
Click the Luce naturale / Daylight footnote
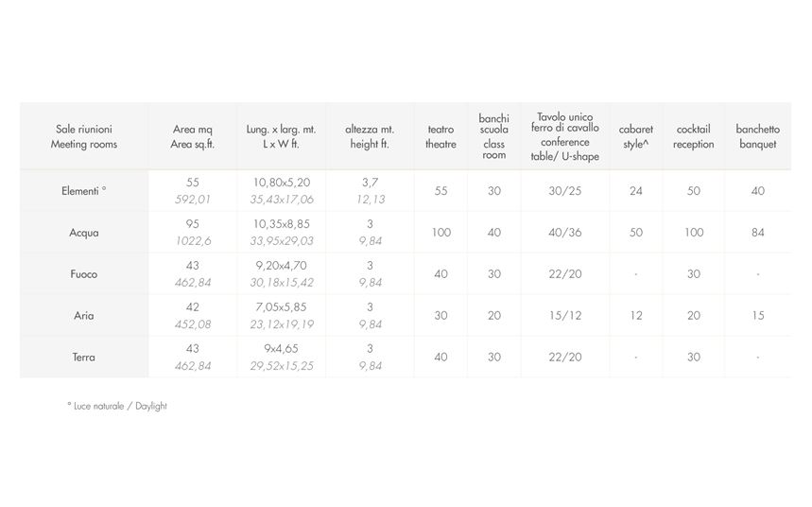(117, 406)
